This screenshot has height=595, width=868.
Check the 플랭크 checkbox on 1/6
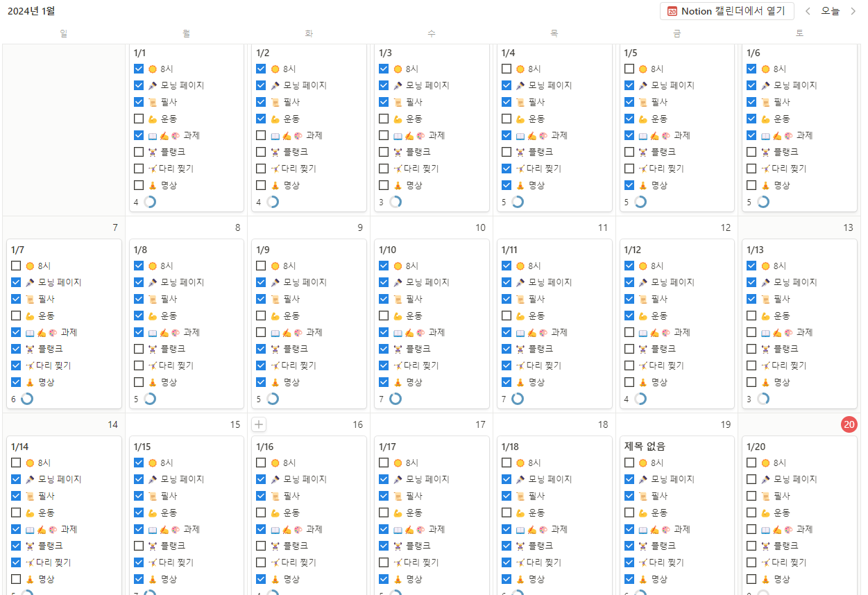pos(751,152)
